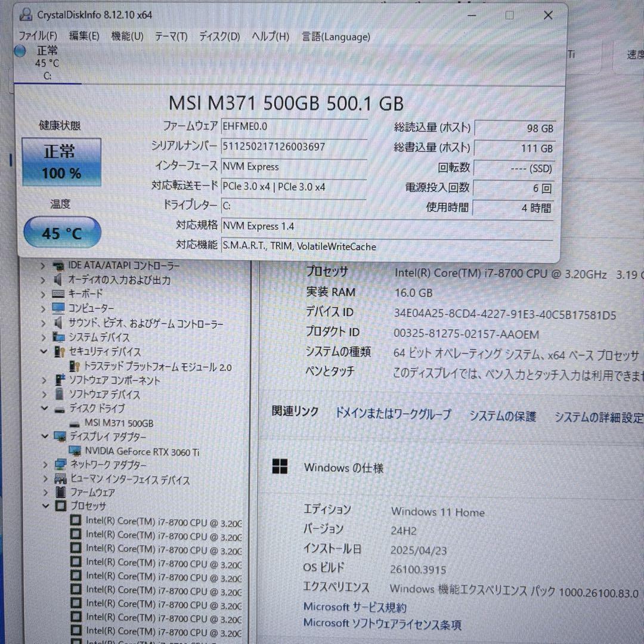This screenshot has width=644, height=644.
Task: Open システムの詳細設定 link
Action: coord(599,417)
